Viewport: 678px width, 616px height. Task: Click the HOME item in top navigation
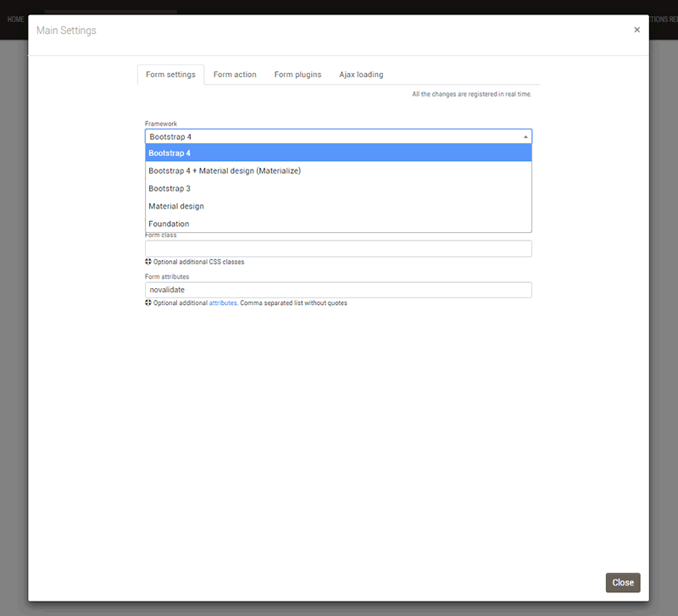point(15,19)
